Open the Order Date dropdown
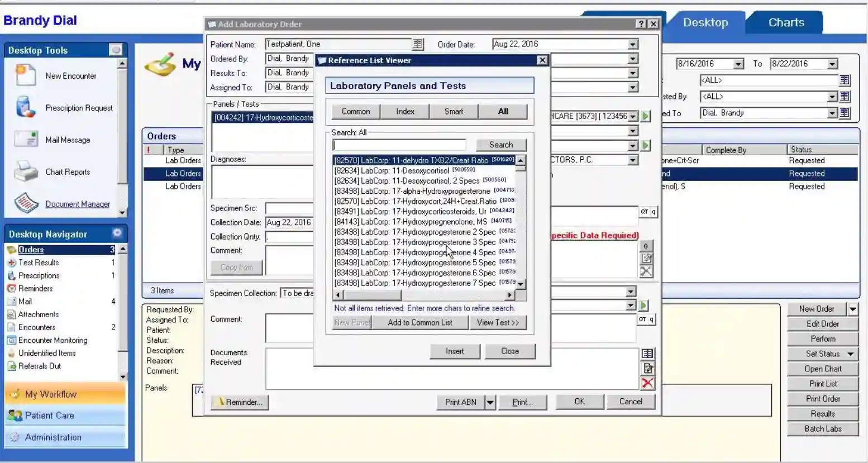The width and height of the screenshot is (868, 463). click(632, 44)
